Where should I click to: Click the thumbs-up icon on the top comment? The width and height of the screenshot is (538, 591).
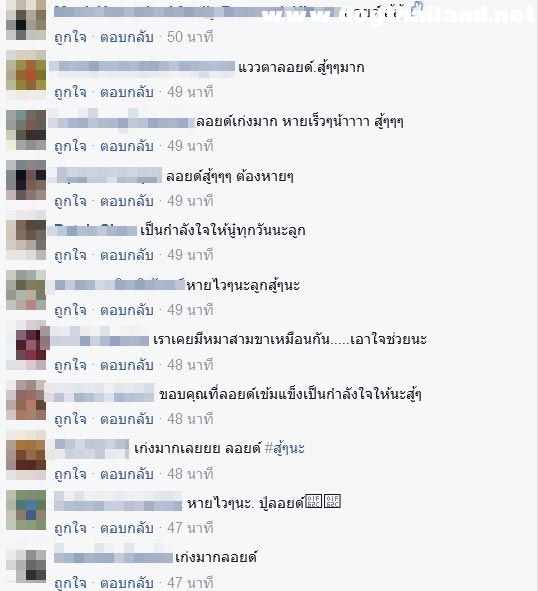pyautogui.click(x=417, y=9)
